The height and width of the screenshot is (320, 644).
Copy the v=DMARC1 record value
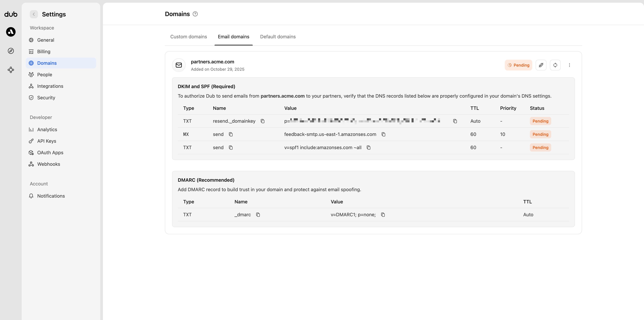point(383,215)
